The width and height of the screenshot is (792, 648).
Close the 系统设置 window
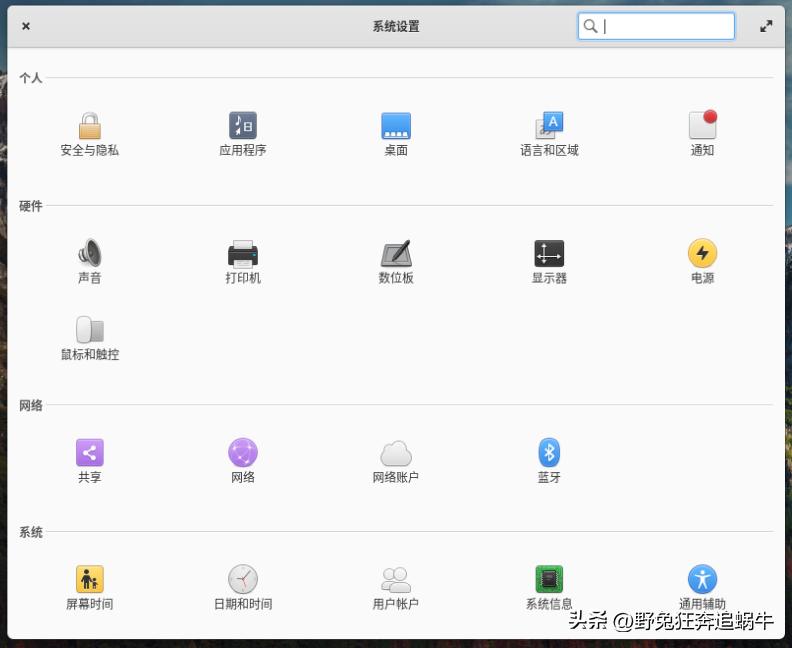coord(26,26)
